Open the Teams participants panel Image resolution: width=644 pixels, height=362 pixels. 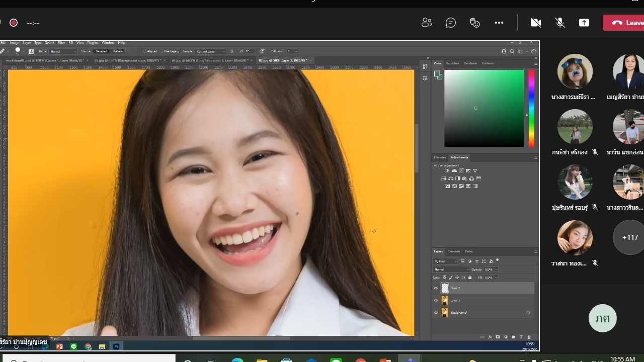point(427,23)
